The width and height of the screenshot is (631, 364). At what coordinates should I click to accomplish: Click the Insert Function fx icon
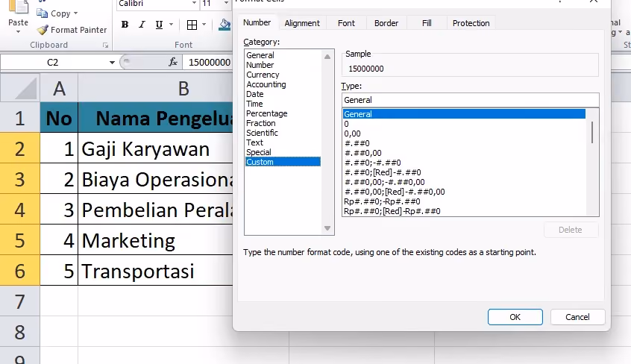coord(173,62)
